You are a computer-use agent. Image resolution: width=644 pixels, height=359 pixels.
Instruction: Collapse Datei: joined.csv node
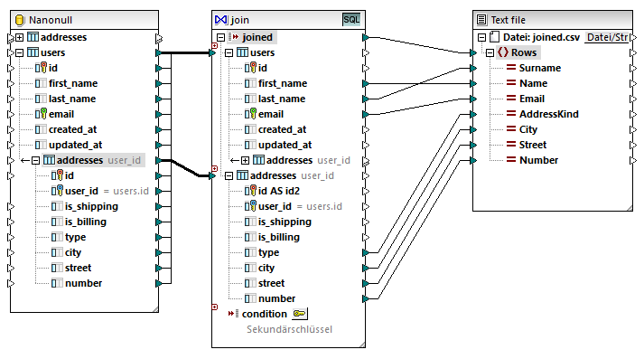pyautogui.click(x=481, y=37)
